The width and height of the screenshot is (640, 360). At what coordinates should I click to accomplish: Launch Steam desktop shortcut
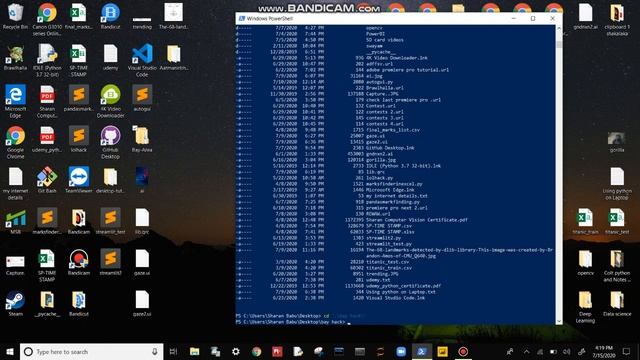pos(15,303)
